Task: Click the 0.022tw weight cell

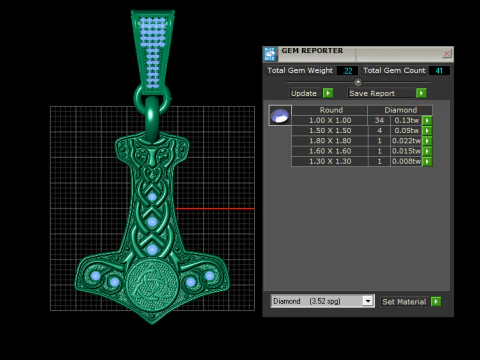Action: coord(406,141)
